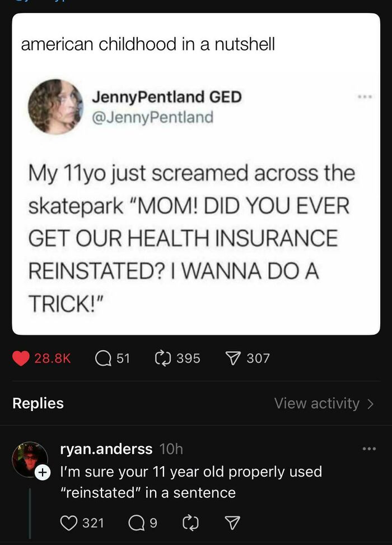Follow ryan.anderss using the plus badge
Viewport: 392px width, 545px height.
(x=42, y=473)
